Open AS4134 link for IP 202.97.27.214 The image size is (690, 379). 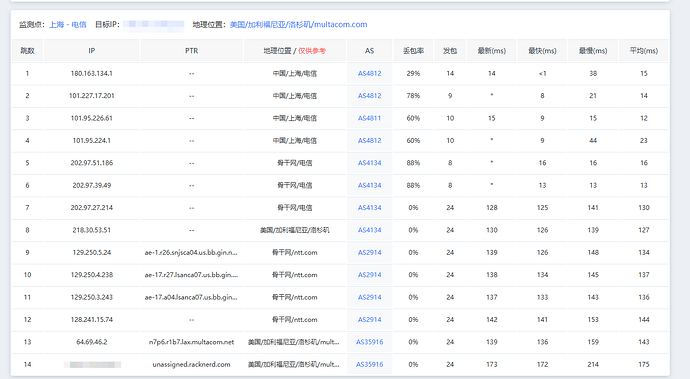(370, 207)
